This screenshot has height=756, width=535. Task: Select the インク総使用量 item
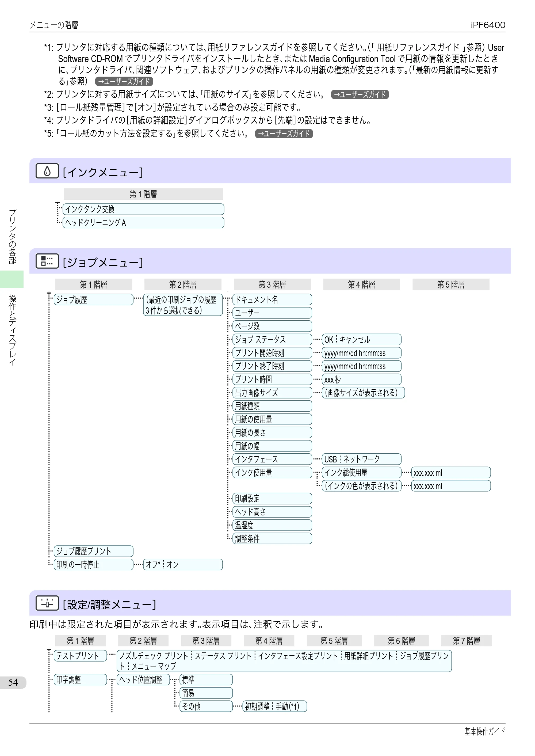pyautogui.click(x=361, y=473)
